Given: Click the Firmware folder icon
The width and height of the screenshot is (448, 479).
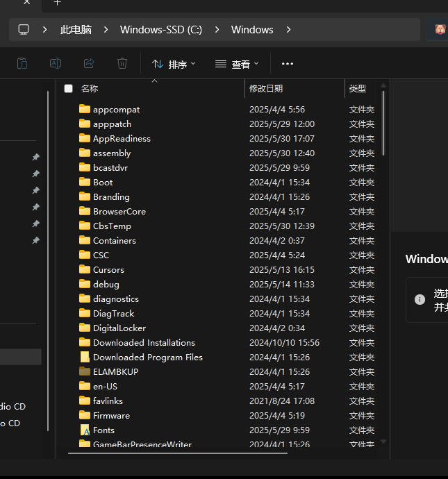Looking at the screenshot, I should 85,415.
